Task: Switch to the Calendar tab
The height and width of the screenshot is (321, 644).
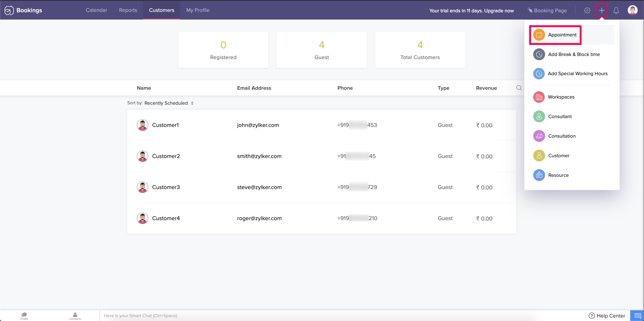Action: click(x=96, y=10)
